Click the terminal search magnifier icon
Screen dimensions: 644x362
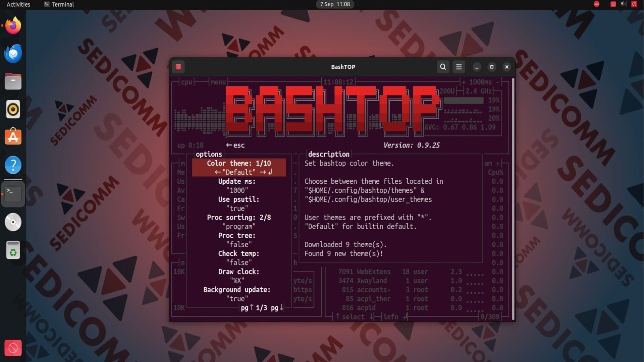(x=443, y=67)
